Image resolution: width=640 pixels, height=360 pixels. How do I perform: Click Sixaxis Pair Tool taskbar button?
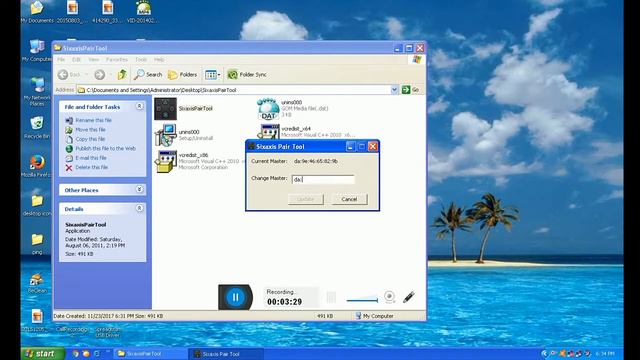(225, 354)
